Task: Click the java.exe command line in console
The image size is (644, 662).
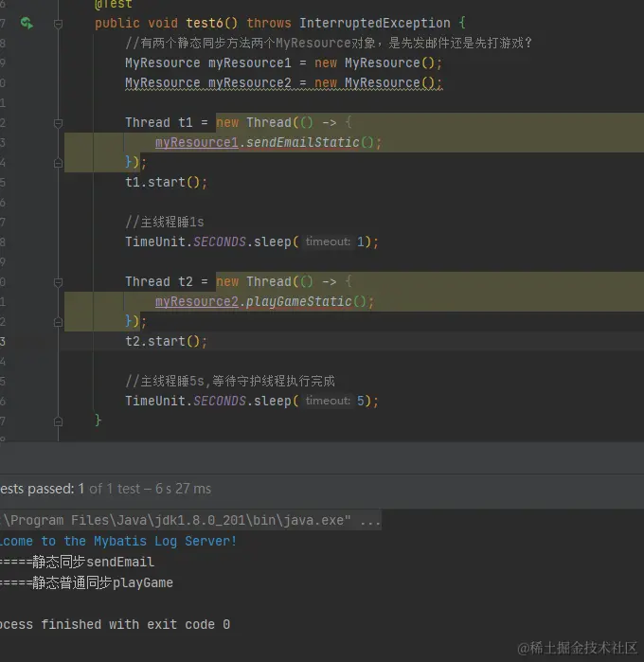Action: tap(190, 521)
